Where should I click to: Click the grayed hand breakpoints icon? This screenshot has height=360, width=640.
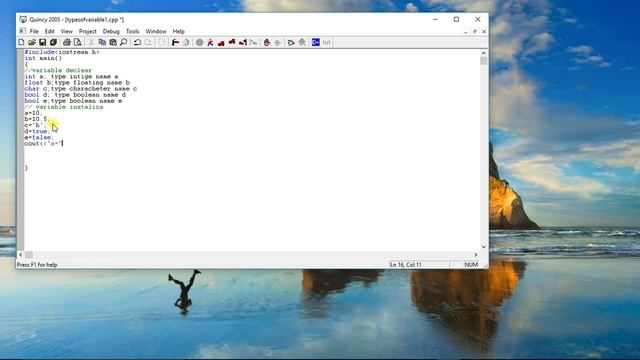(278, 42)
